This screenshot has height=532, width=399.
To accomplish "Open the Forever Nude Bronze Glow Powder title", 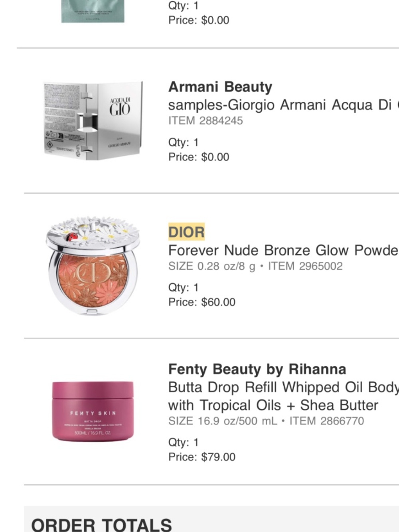I will pos(283,250).
